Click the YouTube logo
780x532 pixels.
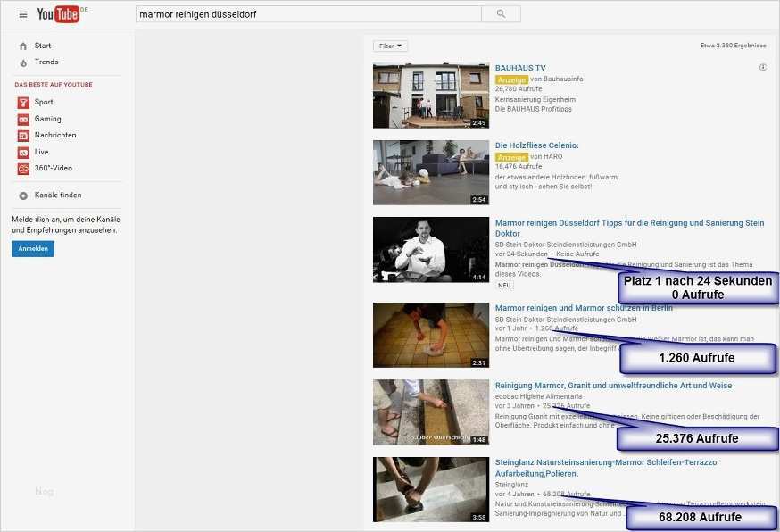pos(58,14)
